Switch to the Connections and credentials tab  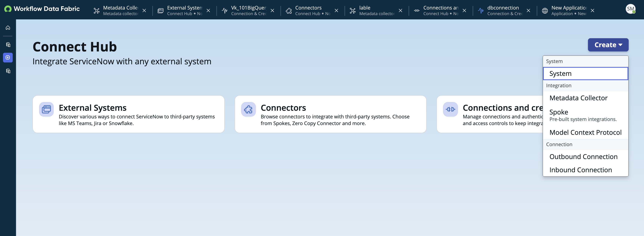pyautogui.click(x=441, y=10)
